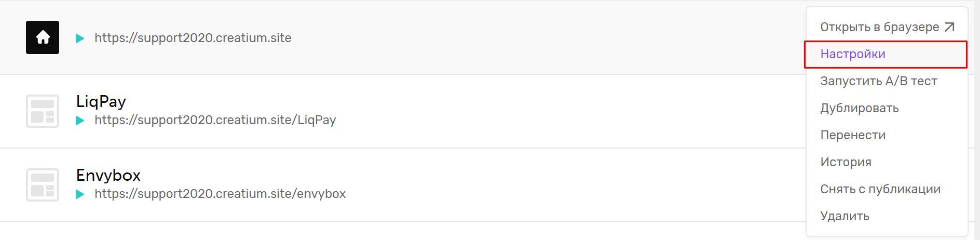980x240 pixels.
Task: Click the Envybox page title
Action: click(108, 175)
